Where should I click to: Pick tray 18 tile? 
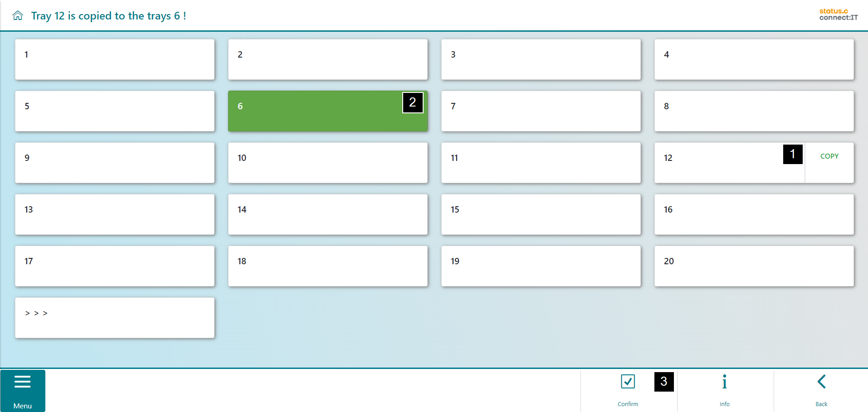tap(327, 266)
